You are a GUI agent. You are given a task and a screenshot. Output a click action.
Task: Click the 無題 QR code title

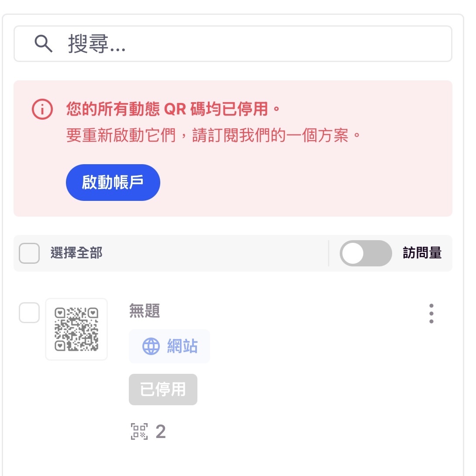tap(145, 311)
